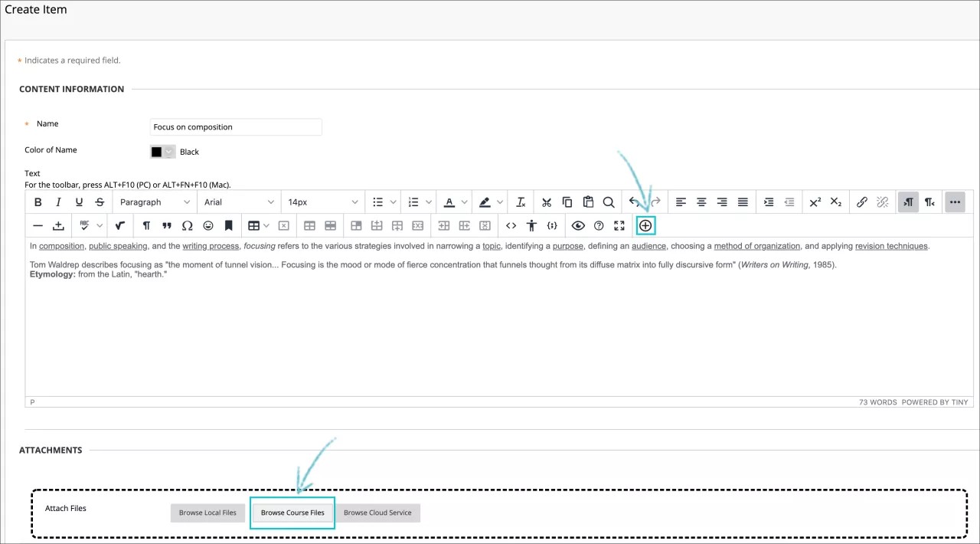The height and width of the screenshot is (544, 980).
Task: Click the source code icon
Action: (511, 225)
